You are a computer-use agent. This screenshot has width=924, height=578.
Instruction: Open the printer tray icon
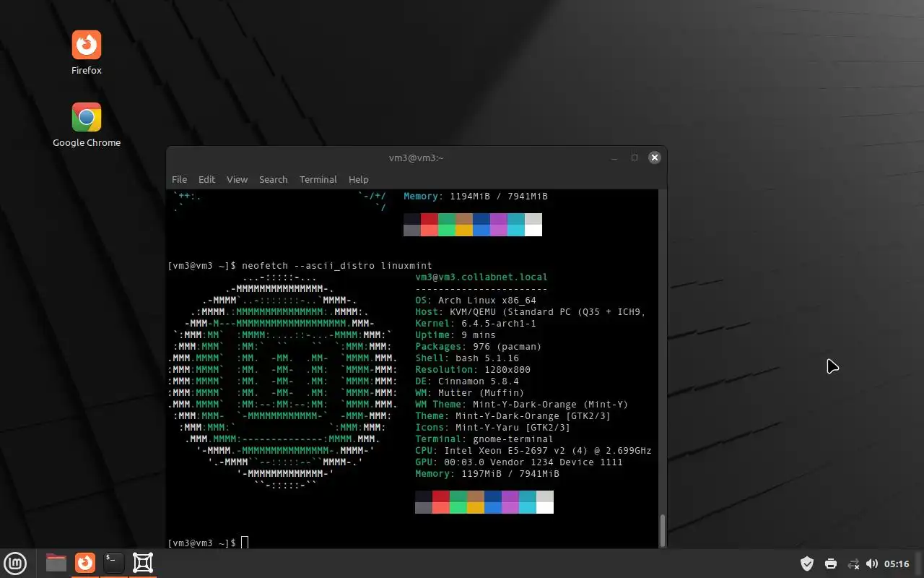[x=831, y=564]
